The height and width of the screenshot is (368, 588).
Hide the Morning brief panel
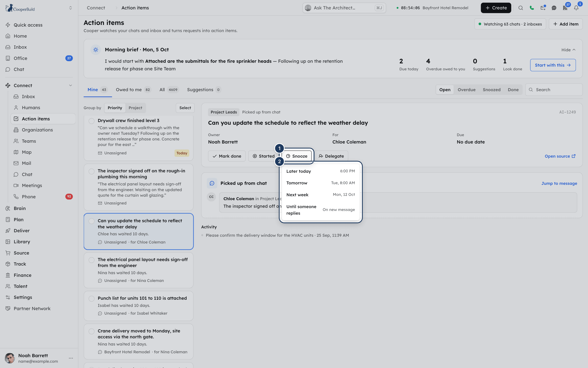[x=568, y=50]
